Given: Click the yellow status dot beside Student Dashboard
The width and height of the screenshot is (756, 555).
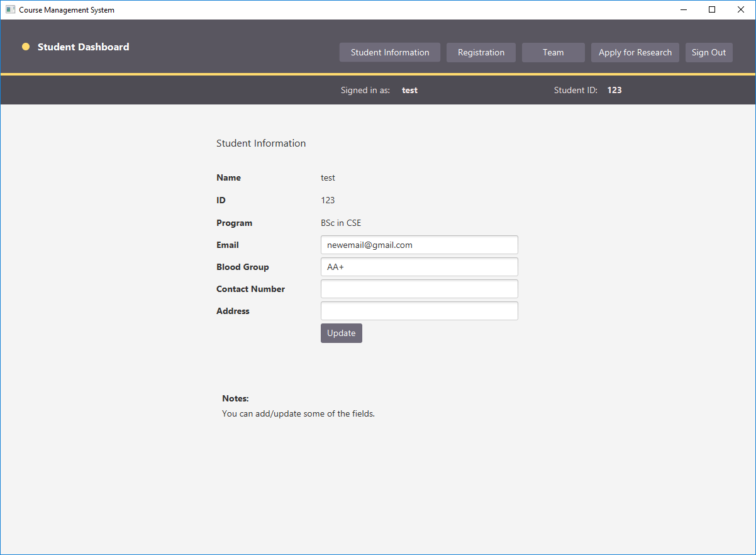Looking at the screenshot, I should coord(26,47).
